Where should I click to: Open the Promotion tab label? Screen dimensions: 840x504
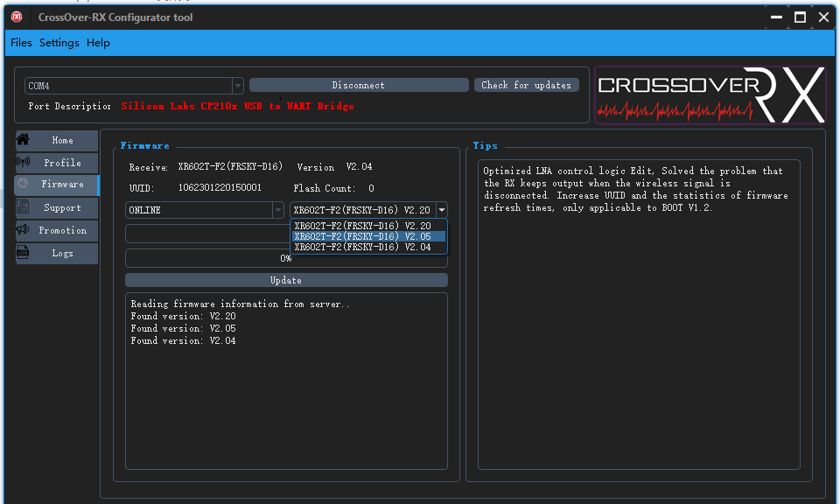click(63, 230)
